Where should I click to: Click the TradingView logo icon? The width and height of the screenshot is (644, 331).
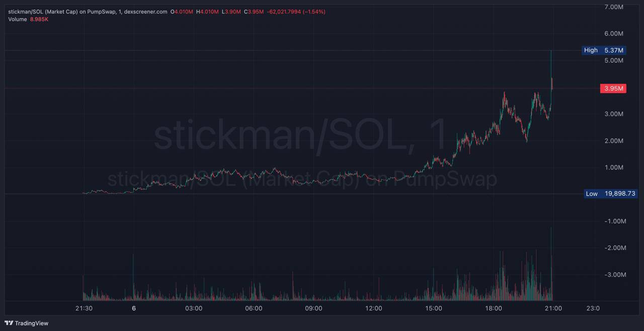[9, 323]
